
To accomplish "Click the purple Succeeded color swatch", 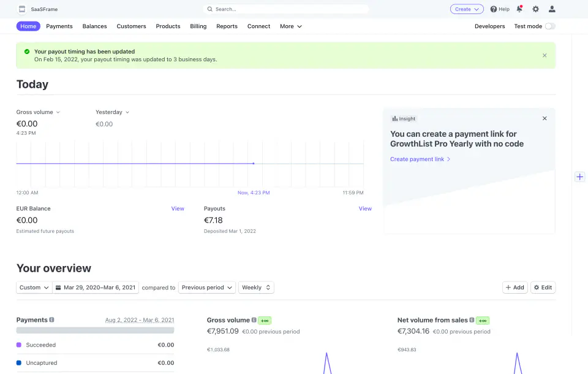I will pyautogui.click(x=19, y=345).
